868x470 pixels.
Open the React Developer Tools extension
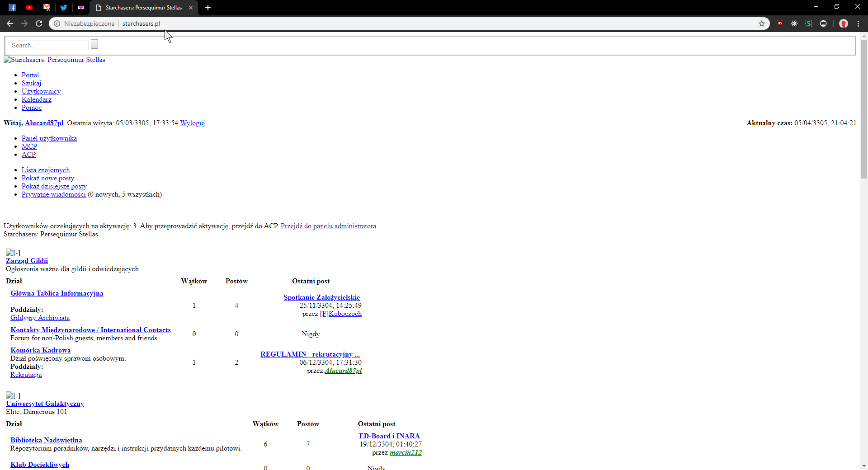tap(794, 23)
